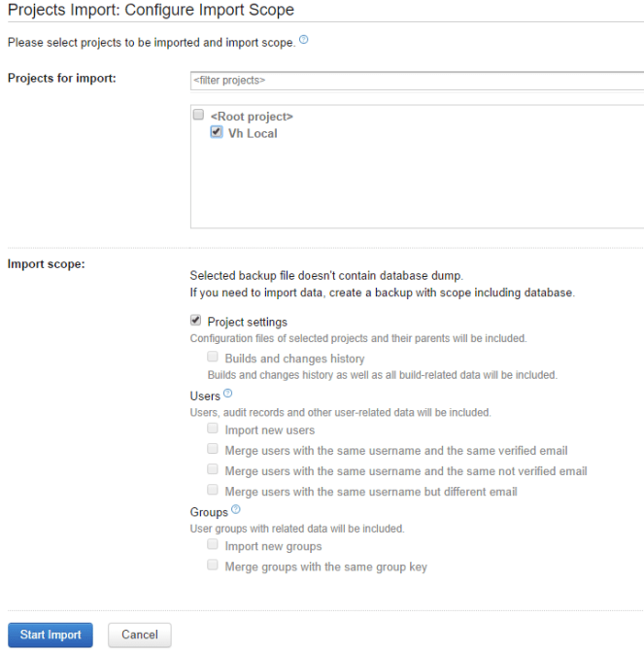
Task: Open the Groups help icon
Action: (236, 509)
